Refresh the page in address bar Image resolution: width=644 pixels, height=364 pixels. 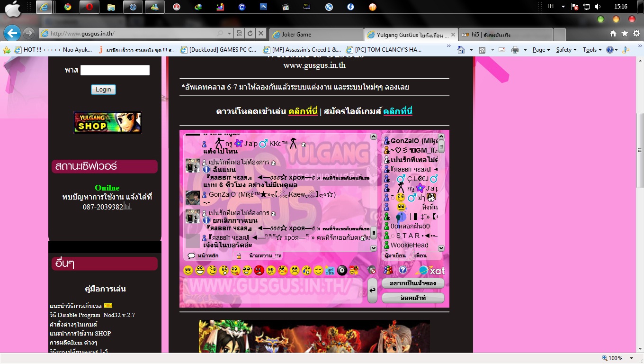(250, 34)
